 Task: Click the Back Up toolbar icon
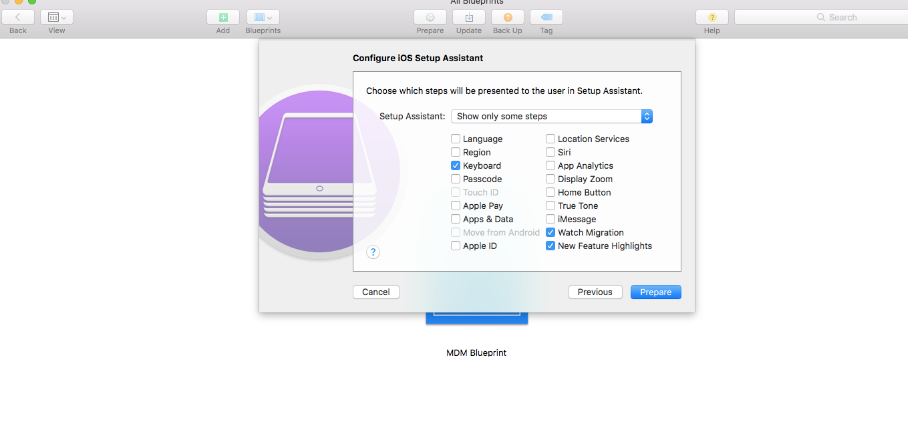pos(508,17)
